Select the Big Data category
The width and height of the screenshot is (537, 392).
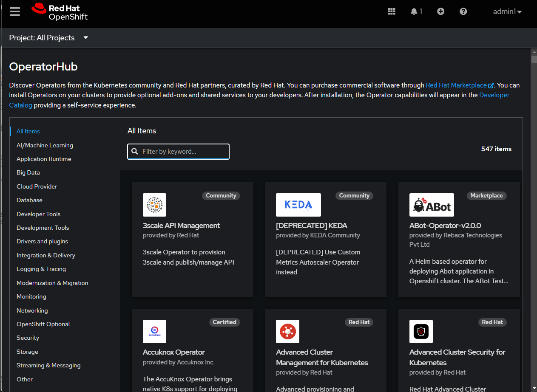[28, 172]
